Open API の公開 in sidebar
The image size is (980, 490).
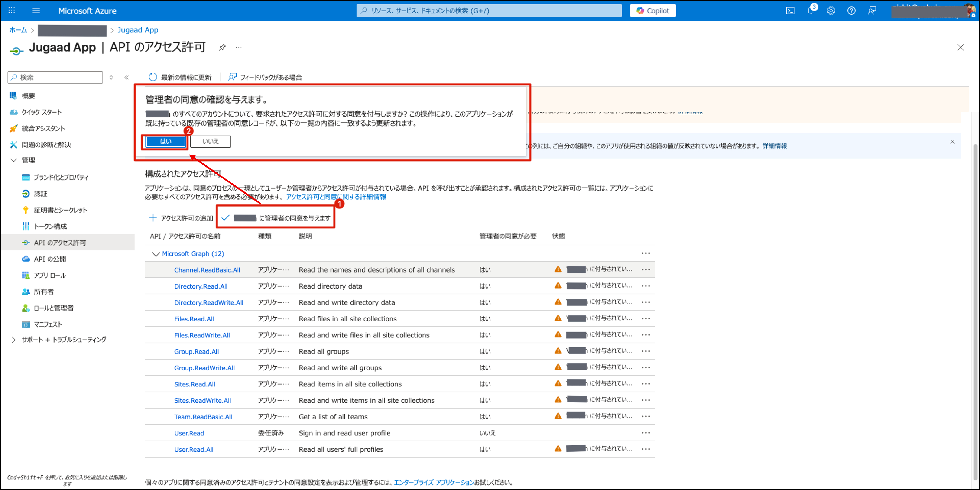(49, 259)
